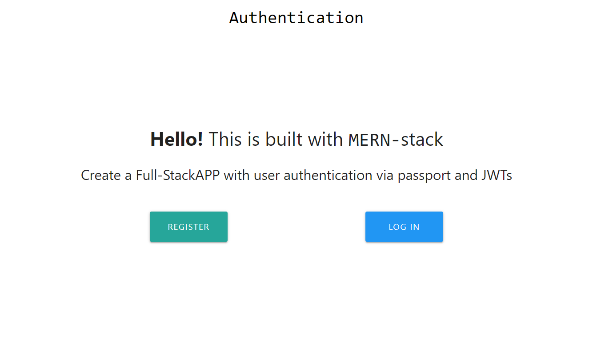Click the Hello! heading text
Screen dimensions: 593x364
click(x=176, y=139)
